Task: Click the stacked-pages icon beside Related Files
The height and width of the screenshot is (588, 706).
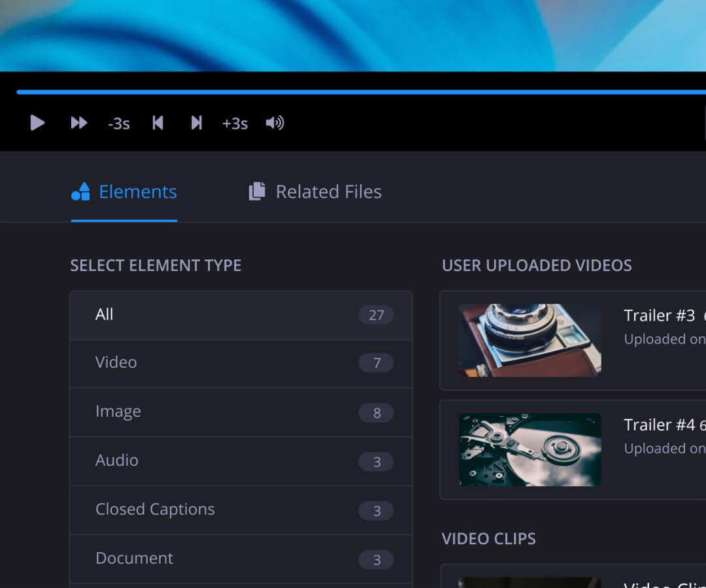Action: click(x=256, y=191)
